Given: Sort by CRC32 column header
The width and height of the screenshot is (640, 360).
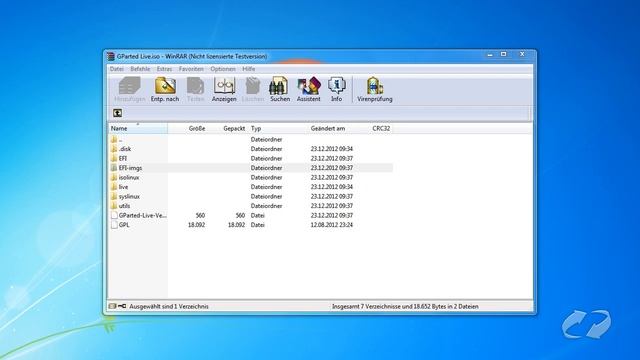Looking at the screenshot, I should coord(381,129).
